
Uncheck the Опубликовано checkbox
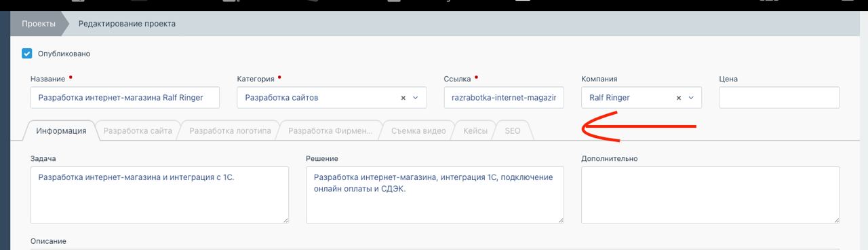27,54
